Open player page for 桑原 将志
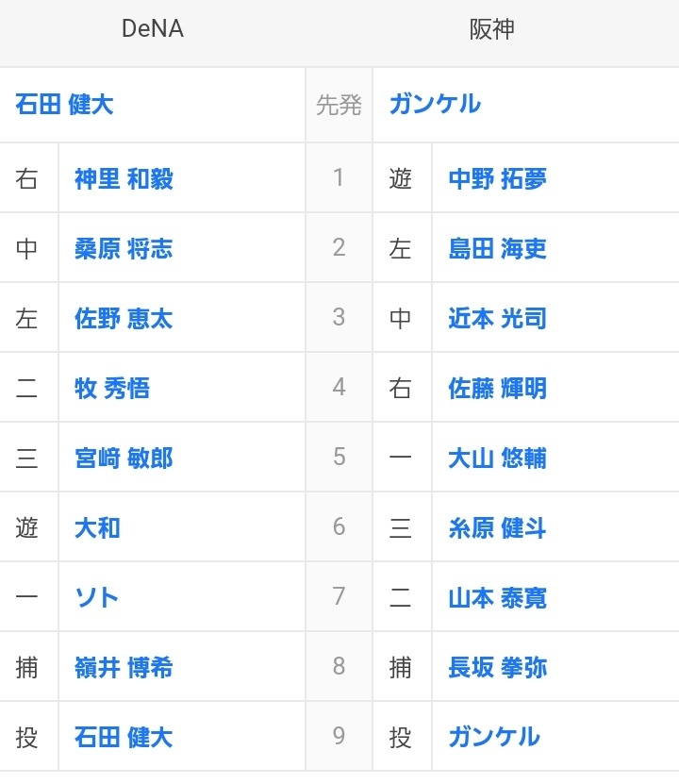 [124, 248]
